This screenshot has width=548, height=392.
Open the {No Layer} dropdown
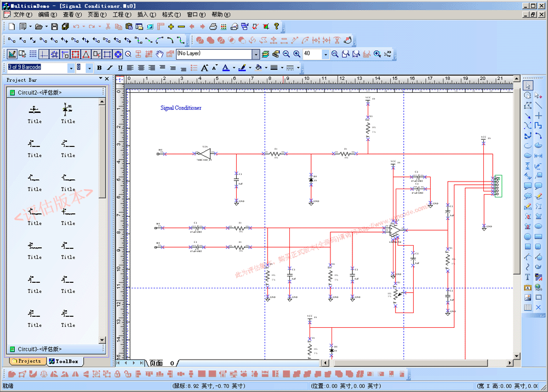click(x=255, y=54)
